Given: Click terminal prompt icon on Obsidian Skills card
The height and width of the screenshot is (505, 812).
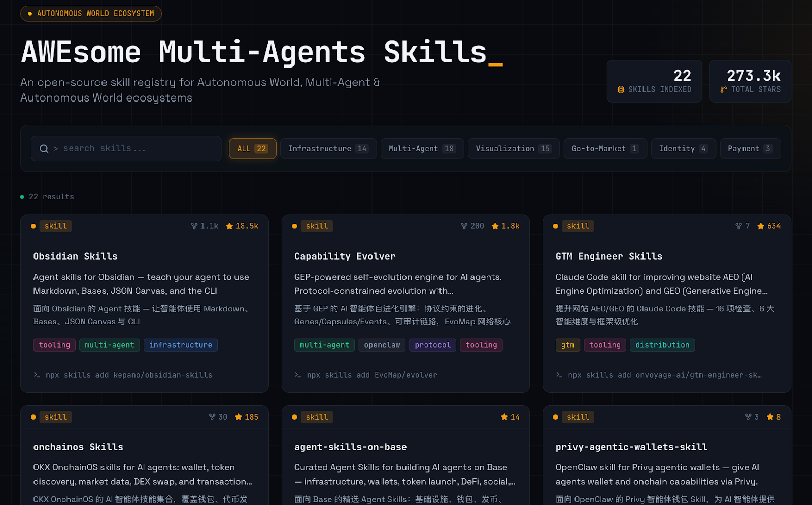Looking at the screenshot, I should (x=37, y=375).
